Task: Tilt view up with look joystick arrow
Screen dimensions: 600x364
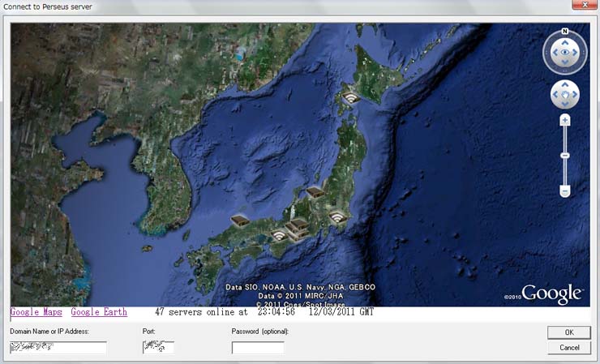Action: pos(565,42)
